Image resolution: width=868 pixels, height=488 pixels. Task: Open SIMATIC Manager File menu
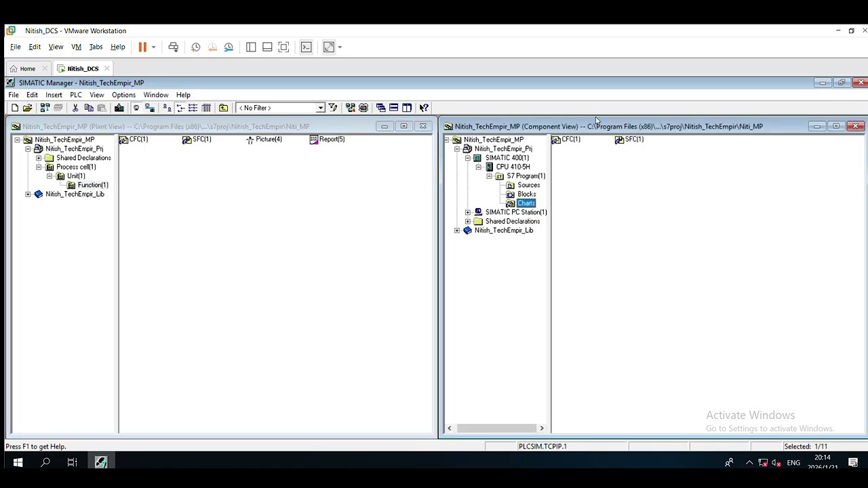[x=14, y=95]
